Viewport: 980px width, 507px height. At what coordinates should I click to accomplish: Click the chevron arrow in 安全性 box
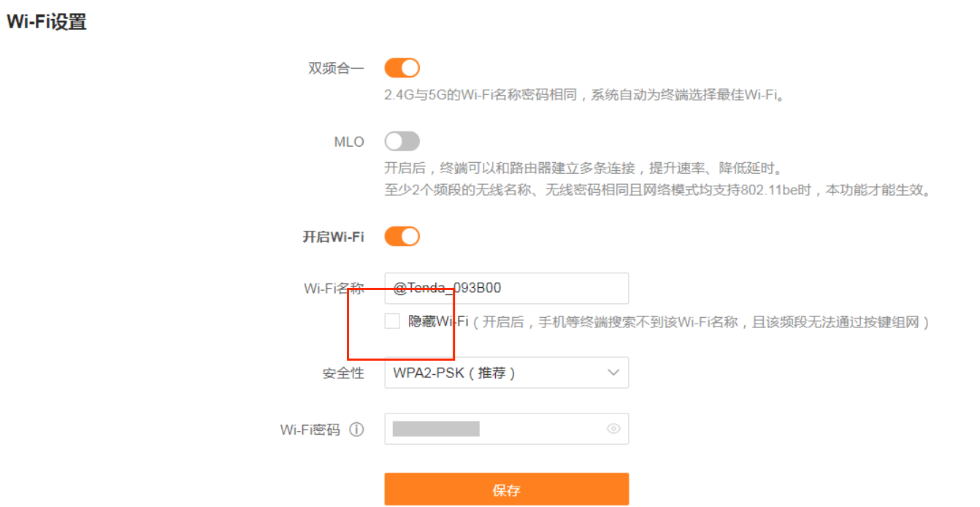[x=613, y=373]
